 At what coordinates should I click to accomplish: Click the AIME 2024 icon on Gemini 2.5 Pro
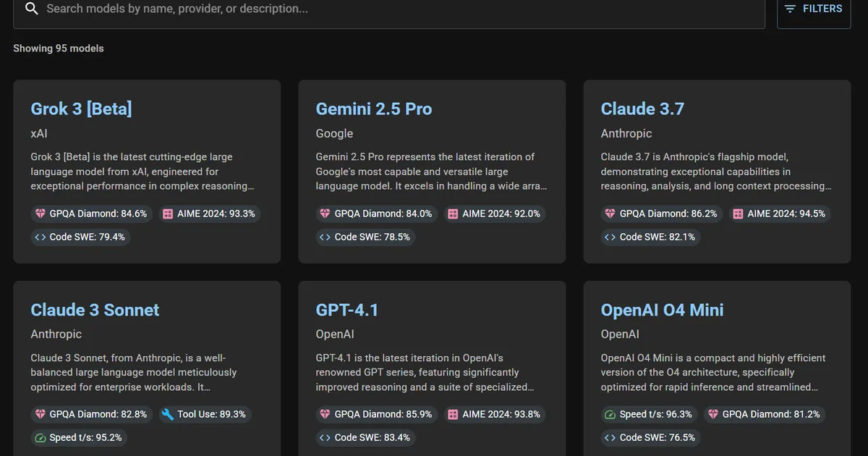pos(453,214)
